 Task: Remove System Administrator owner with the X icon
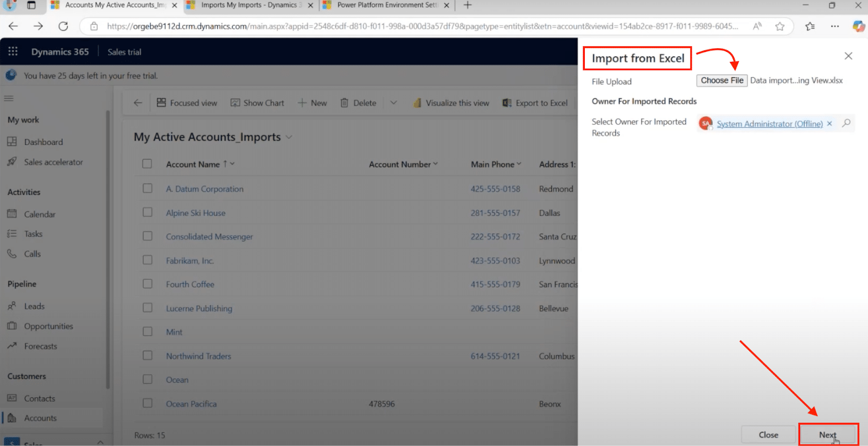[829, 124]
